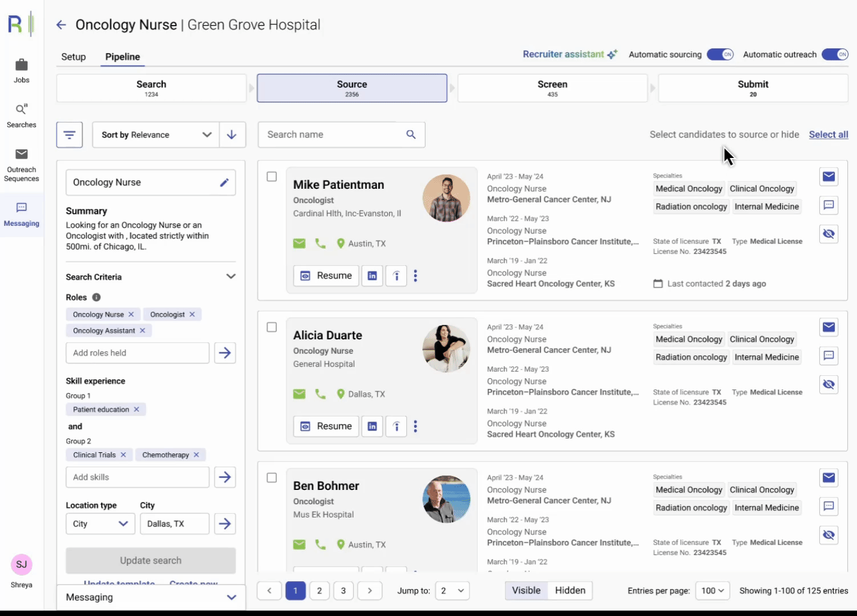
Task: Open Outreach Sequences in the sidebar
Action: (21, 164)
